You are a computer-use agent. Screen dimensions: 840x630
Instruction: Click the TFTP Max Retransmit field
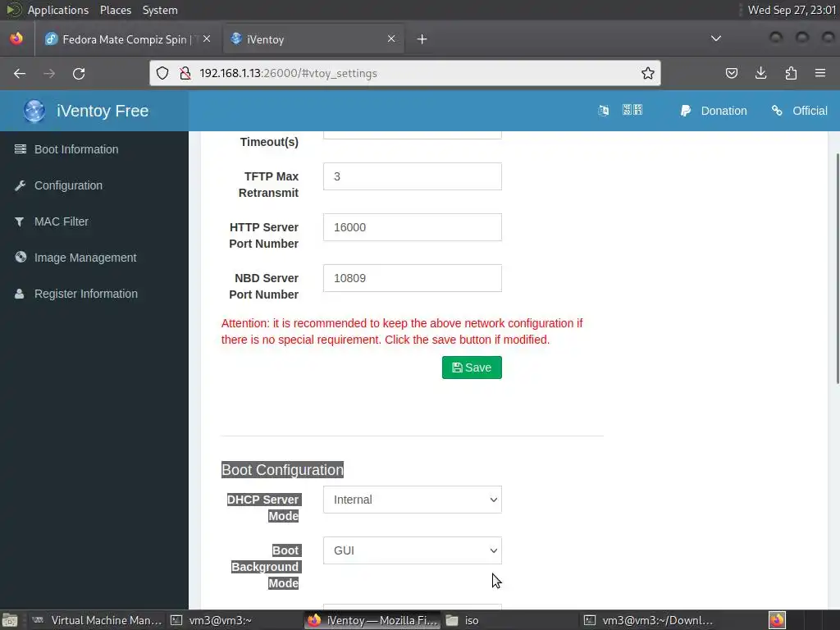413,176
